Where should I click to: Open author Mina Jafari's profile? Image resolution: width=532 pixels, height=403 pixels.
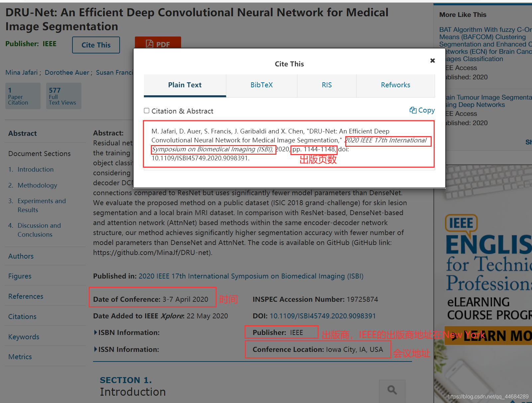(x=22, y=72)
